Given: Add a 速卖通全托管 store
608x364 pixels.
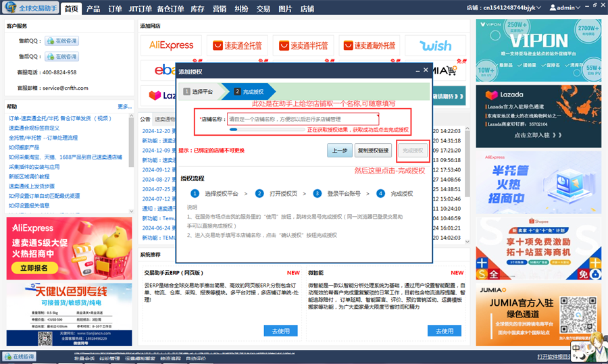Looking at the screenshot, I should point(237,45).
